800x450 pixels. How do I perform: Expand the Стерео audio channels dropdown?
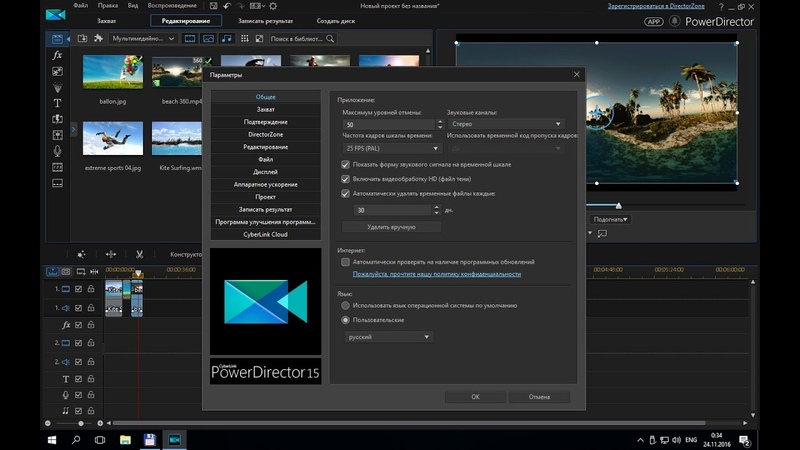click(x=505, y=124)
